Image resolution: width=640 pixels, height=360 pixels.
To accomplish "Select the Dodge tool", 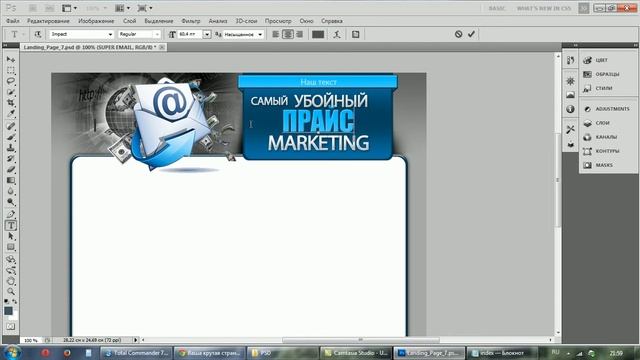I will pyautogui.click(x=11, y=202).
